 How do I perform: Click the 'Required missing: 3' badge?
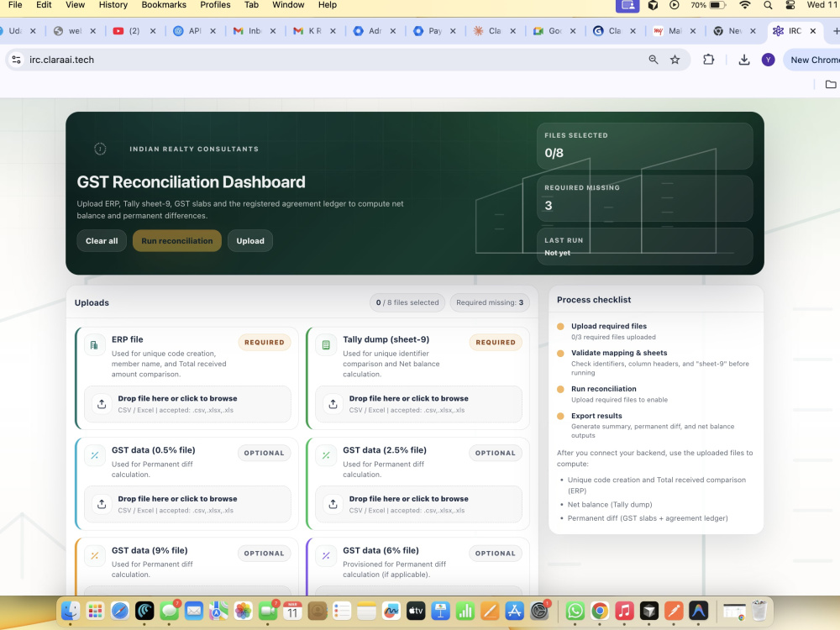point(490,302)
